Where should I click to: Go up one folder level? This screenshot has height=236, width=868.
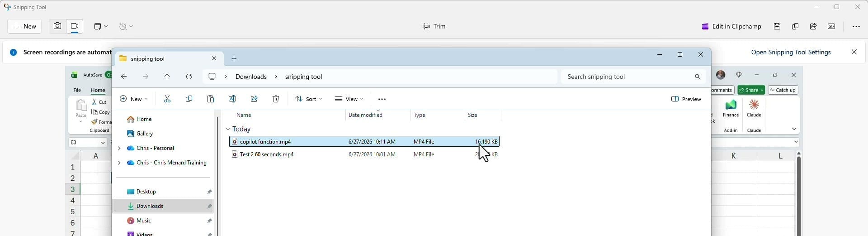167,77
